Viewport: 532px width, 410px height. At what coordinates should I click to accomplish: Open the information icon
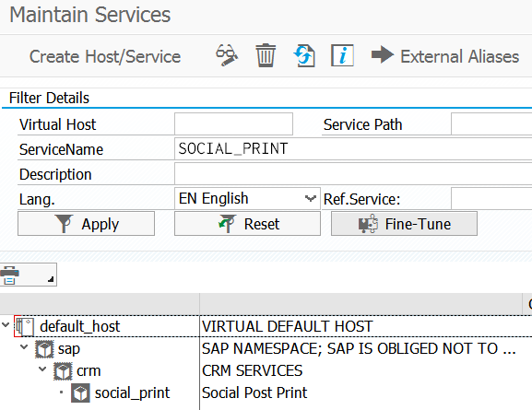click(x=342, y=55)
